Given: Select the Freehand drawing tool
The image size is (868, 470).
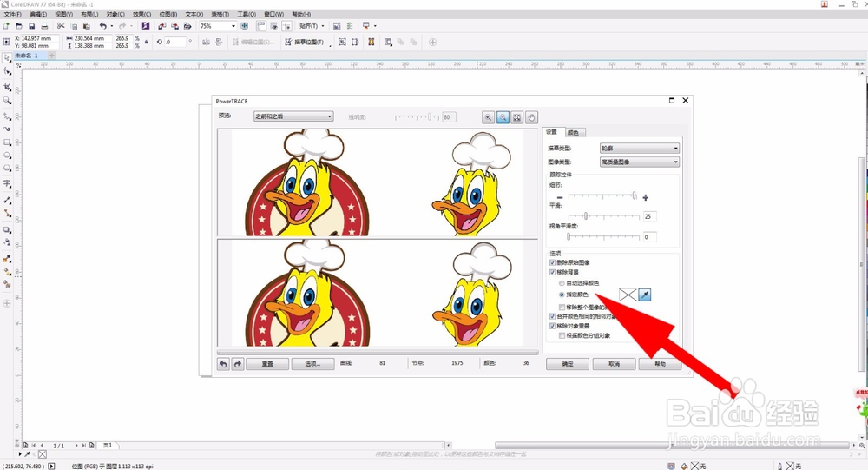Looking at the screenshot, I should tap(7, 116).
